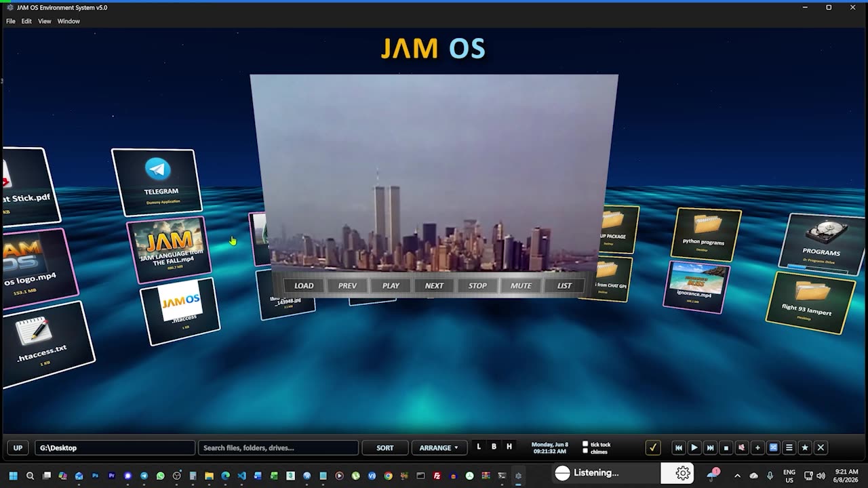Open Visual Studio Code from the taskbar
This screenshot has height=488, width=868.
point(241,476)
